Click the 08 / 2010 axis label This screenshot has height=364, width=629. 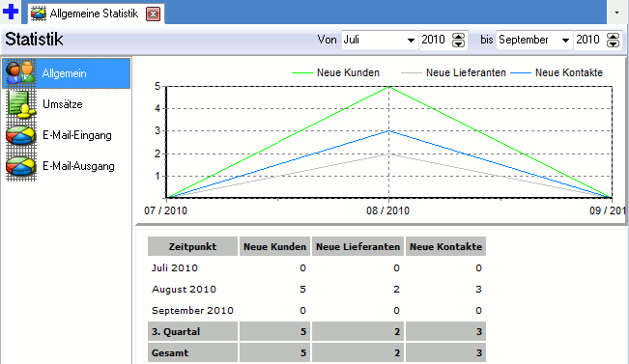tap(387, 210)
